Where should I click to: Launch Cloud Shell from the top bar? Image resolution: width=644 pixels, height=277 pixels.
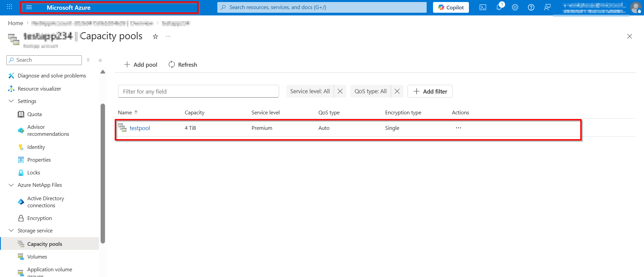click(483, 7)
